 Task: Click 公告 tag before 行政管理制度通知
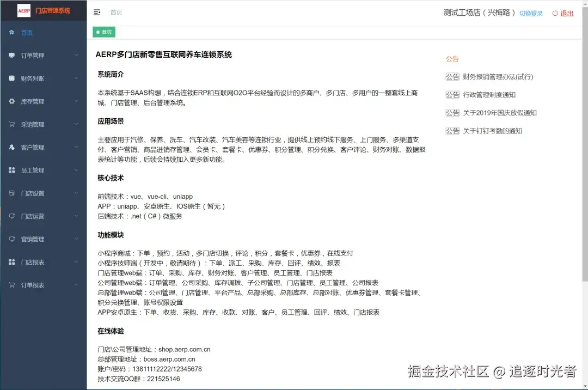coord(452,95)
